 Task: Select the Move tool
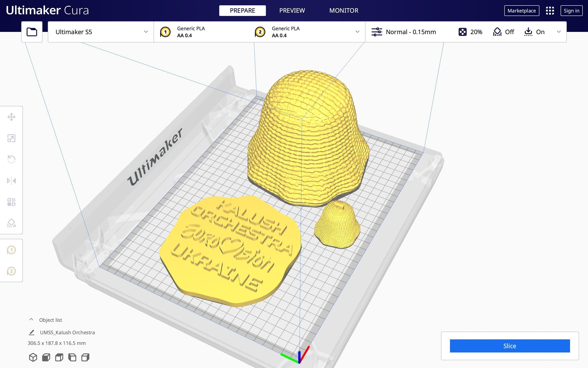click(x=11, y=117)
